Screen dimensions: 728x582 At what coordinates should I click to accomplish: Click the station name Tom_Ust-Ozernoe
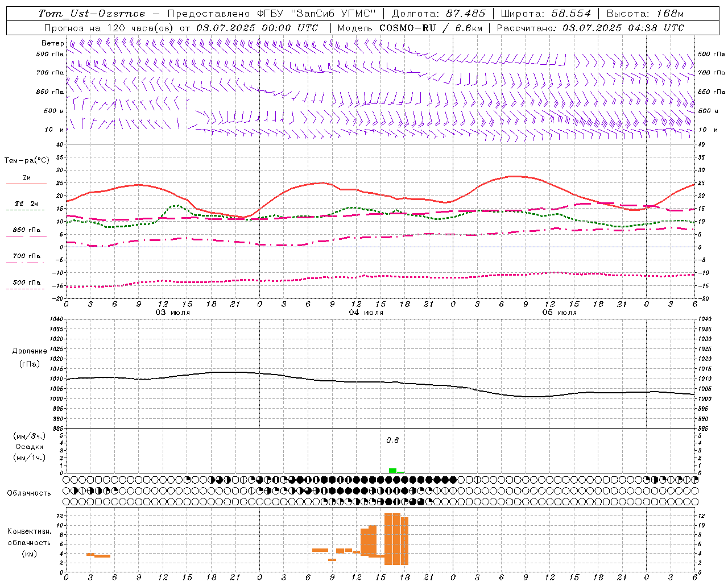coord(92,14)
